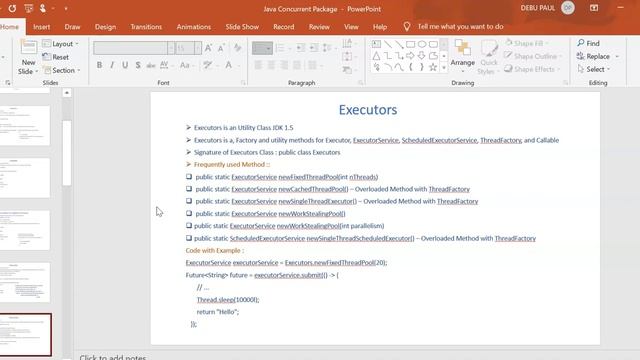Toggle Center alignment in Paragraph group
640x360 pixels.
(271, 65)
